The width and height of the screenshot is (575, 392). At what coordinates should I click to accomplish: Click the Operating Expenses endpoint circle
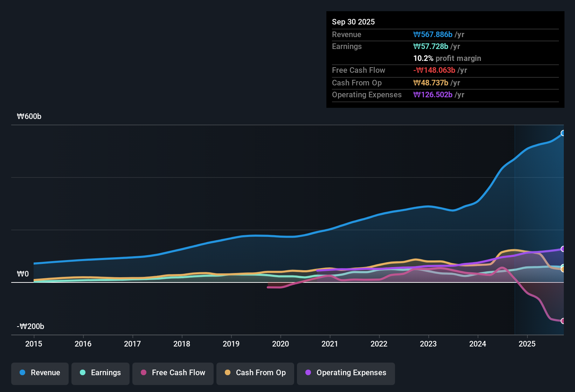(563, 249)
